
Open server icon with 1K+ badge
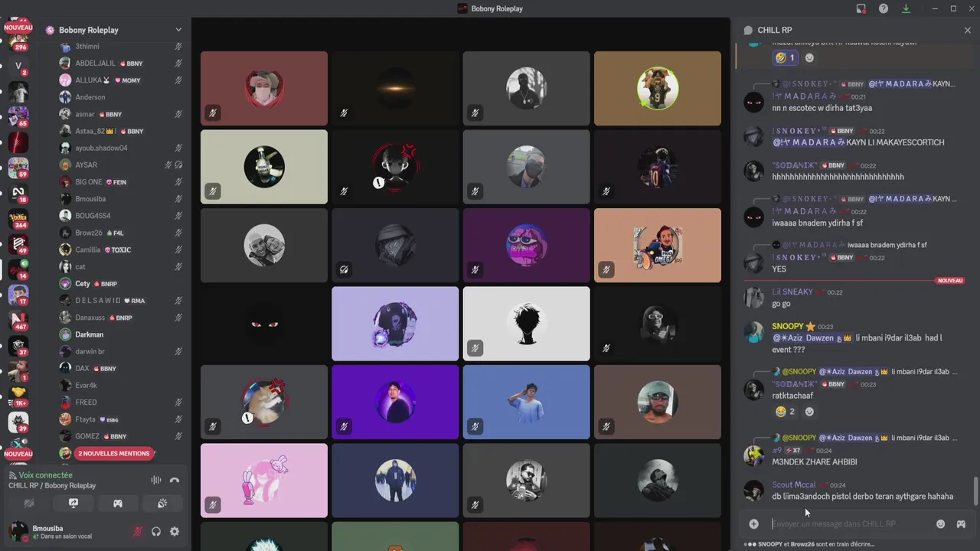[x=18, y=396]
